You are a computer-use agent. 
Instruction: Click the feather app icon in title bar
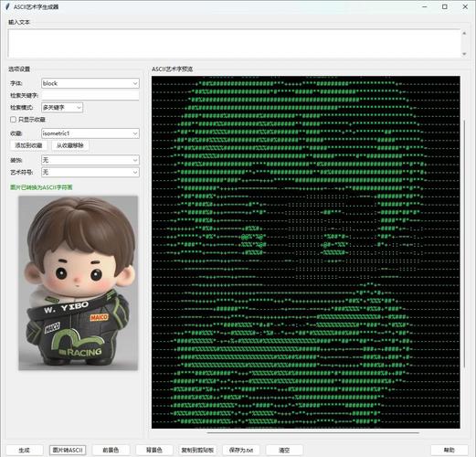point(7,6)
